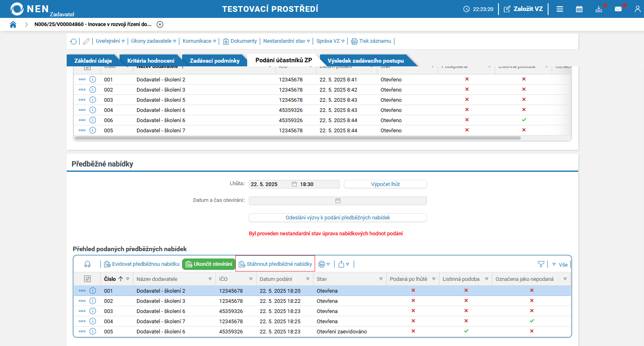This screenshot has height=346, width=644.
Task: Switch to the Kritéria hodnocení tab
Action: pyautogui.click(x=151, y=61)
